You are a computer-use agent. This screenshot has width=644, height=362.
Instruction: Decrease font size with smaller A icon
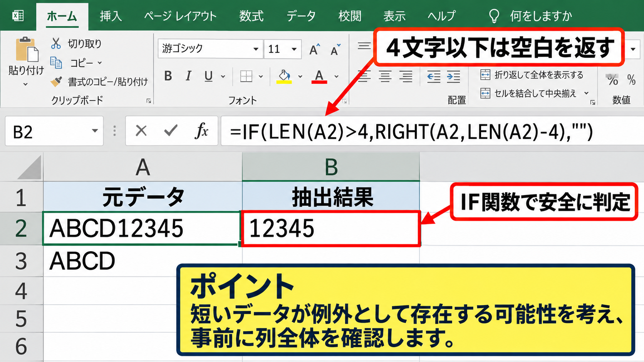click(335, 49)
